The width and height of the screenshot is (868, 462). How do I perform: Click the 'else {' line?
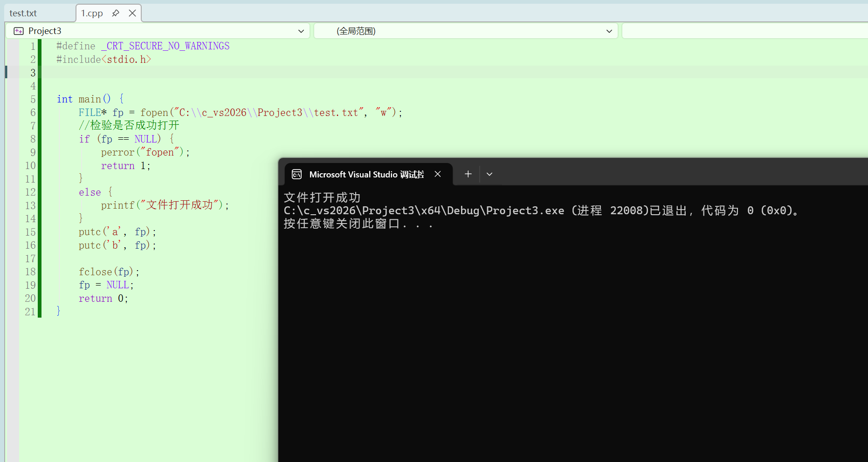[x=96, y=192]
